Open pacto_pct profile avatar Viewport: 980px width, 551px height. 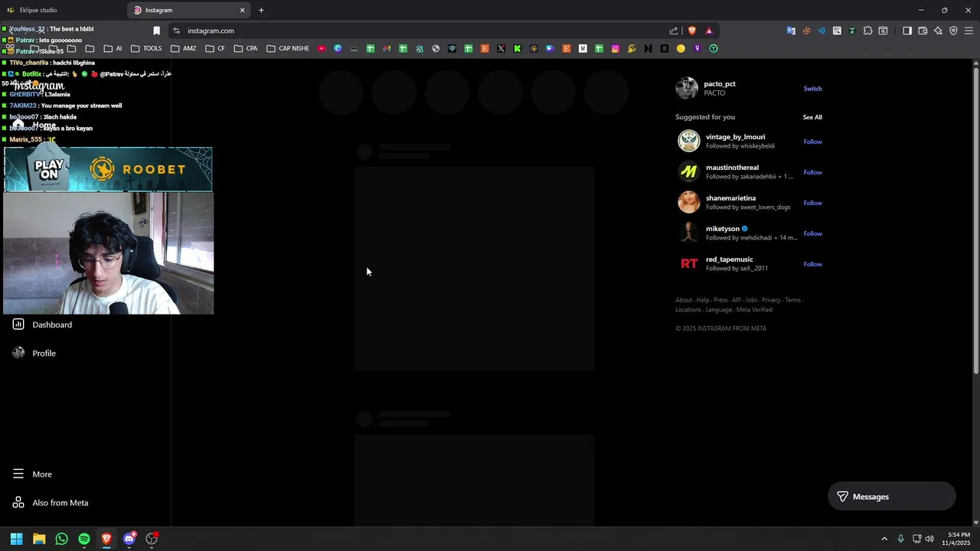click(687, 88)
